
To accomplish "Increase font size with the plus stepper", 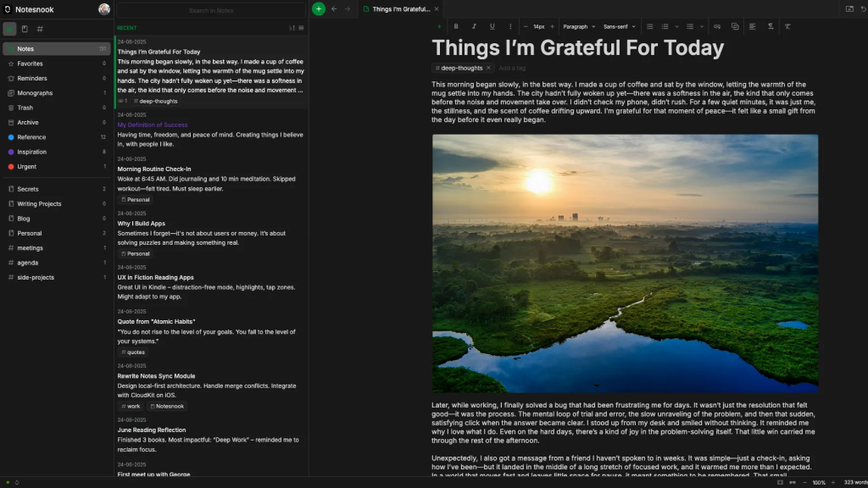I will point(553,26).
